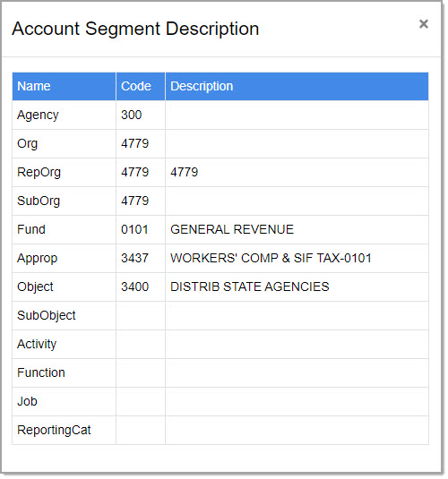Click the Description column header
The width and height of the screenshot is (448, 479).
297,86
